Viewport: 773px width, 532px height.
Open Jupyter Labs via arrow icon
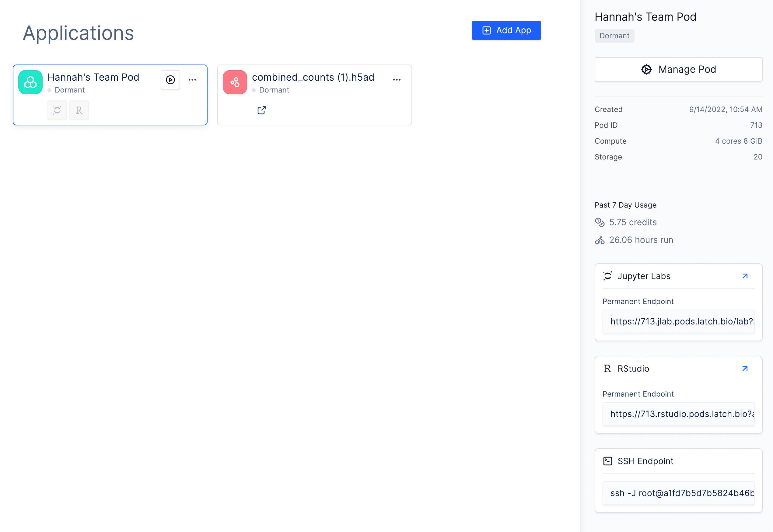pos(745,276)
